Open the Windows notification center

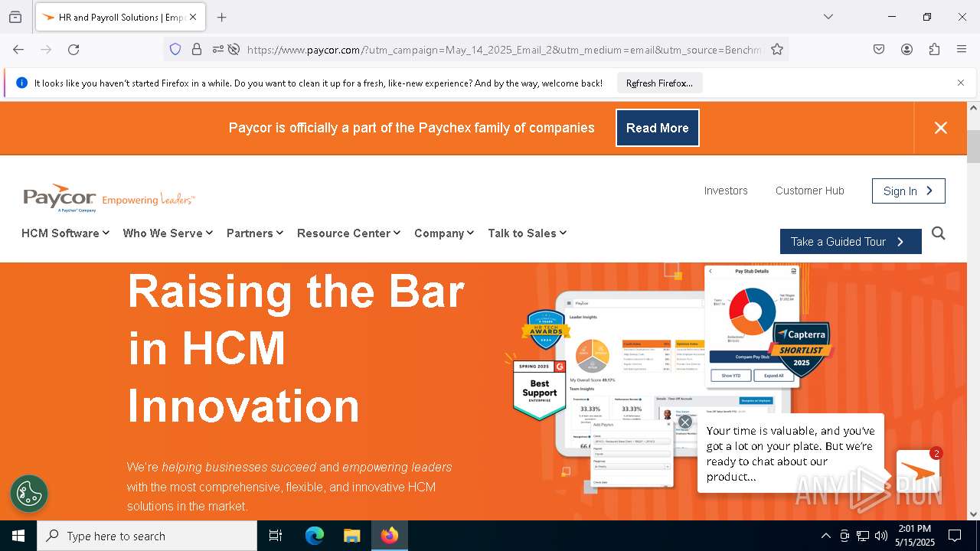coord(955,536)
